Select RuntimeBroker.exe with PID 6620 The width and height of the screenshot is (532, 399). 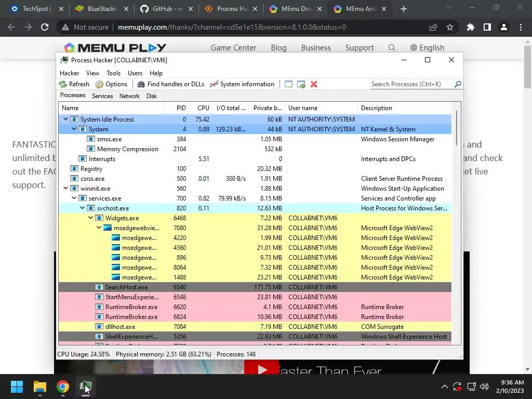(x=255, y=307)
